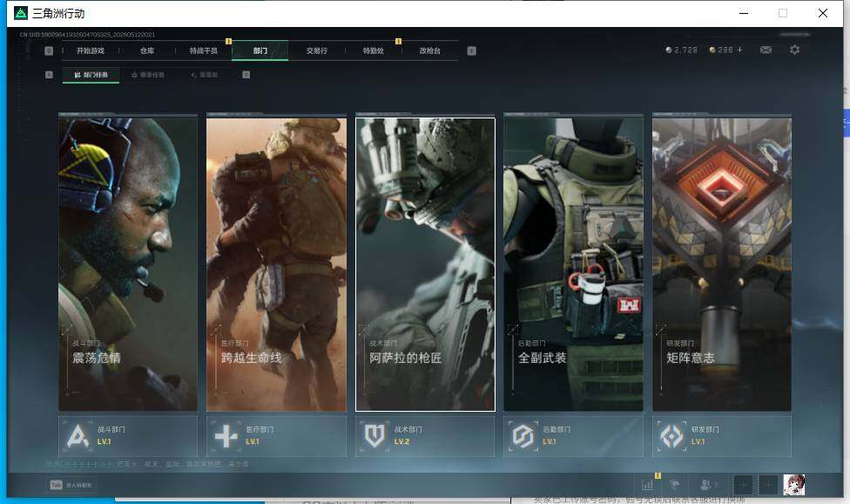850x504 pixels.
Task: Click the first empty squad slot plus
Action: [744, 485]
